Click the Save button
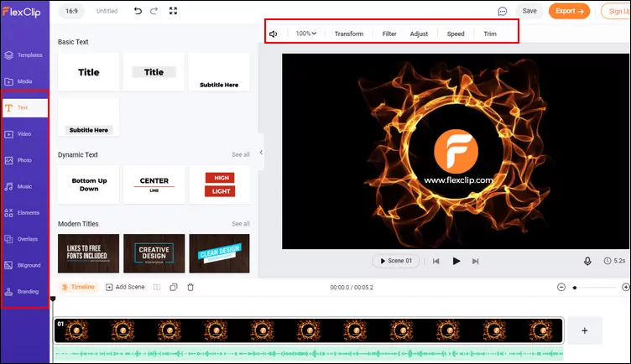The height and width of the screenshot is (364, 631). tap(529, 11)
